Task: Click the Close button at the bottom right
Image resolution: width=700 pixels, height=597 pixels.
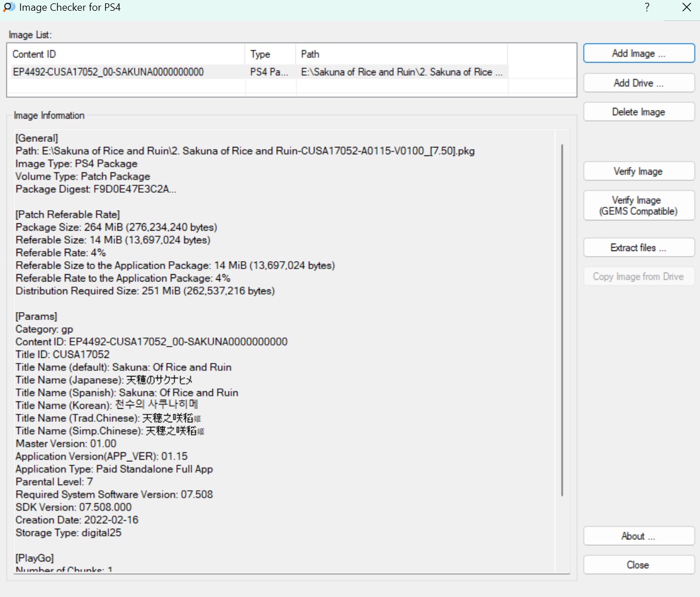Action: pos(638,565)
